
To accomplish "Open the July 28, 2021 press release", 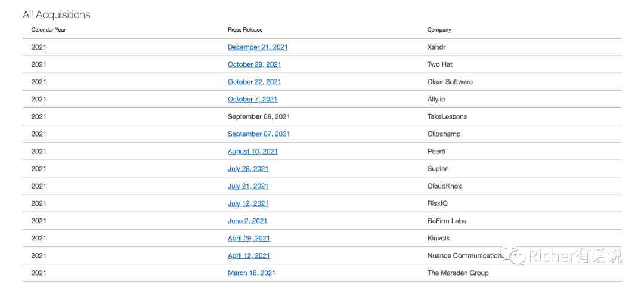I will pyautogui.click(x=248, y=168).
